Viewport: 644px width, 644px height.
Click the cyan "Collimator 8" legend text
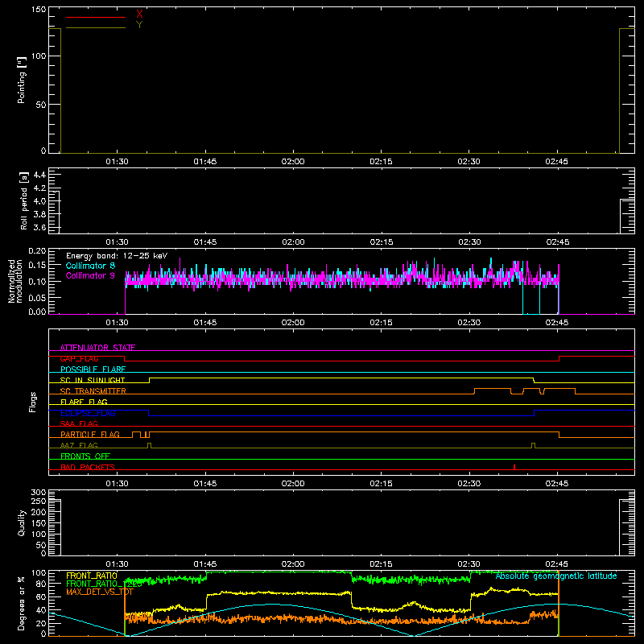90,266
